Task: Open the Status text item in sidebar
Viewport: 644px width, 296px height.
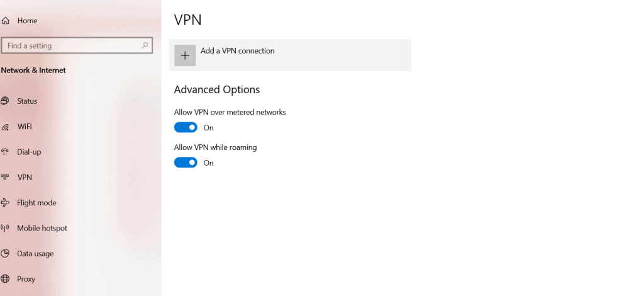Action: click(27, 101)
